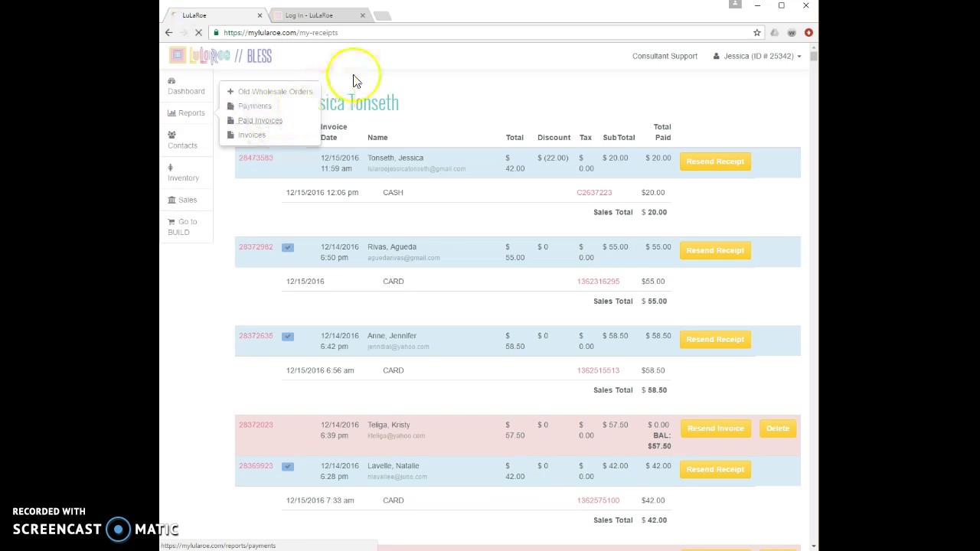Open the Reports sidebar menu
The image size is (980, 551).
point(186,113)
